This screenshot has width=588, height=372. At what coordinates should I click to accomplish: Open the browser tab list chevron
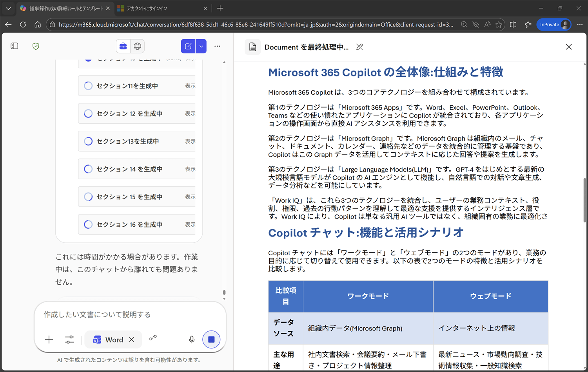(x=8, y=8)
